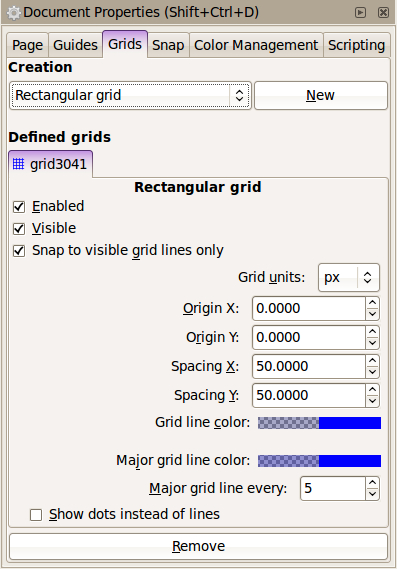Click the gear icon in dialog title
The image size is (397, 569).
13,13
